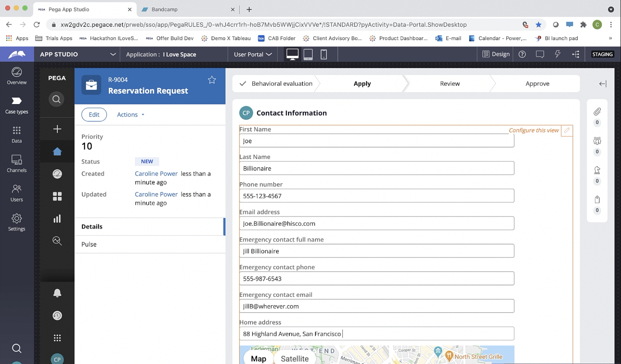Star the Reservation Request case as favorite
Screen dimensions: 621x364
(x=212, y=80)
